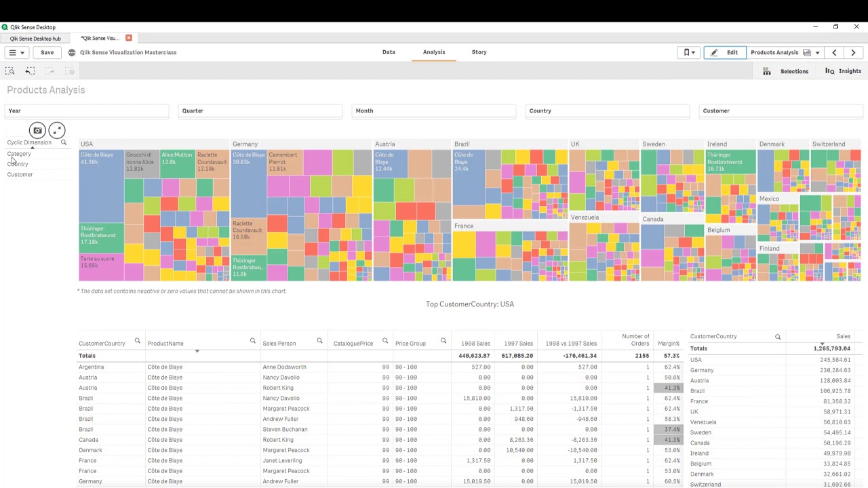The width and height of the screenshot is (868, 488).
Task: Search the Cyclic Dimension list box
Action: [64, 142]
